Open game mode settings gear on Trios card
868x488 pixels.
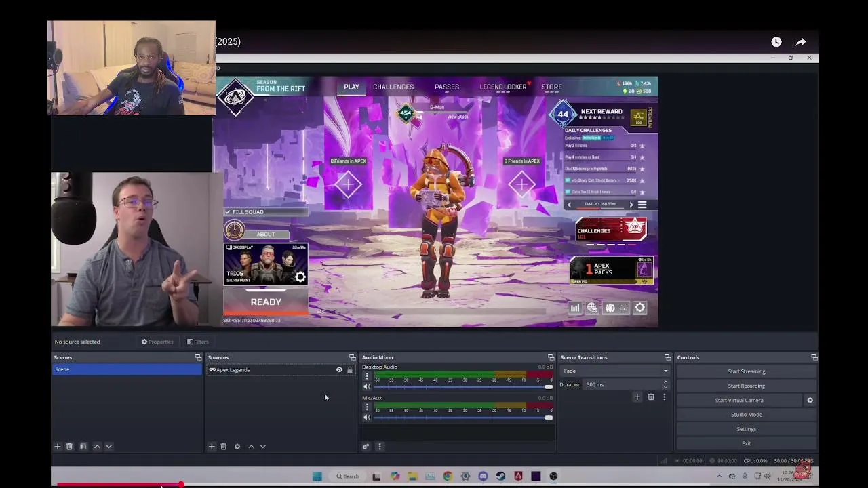point(300,277)
